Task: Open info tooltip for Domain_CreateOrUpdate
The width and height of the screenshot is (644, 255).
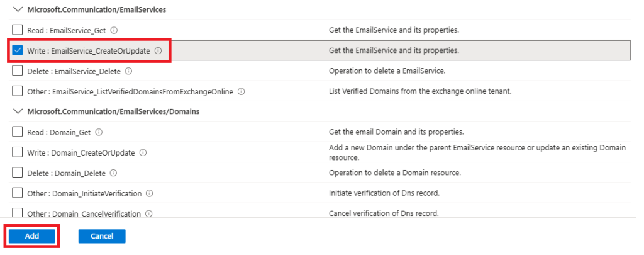Action: 143,153
